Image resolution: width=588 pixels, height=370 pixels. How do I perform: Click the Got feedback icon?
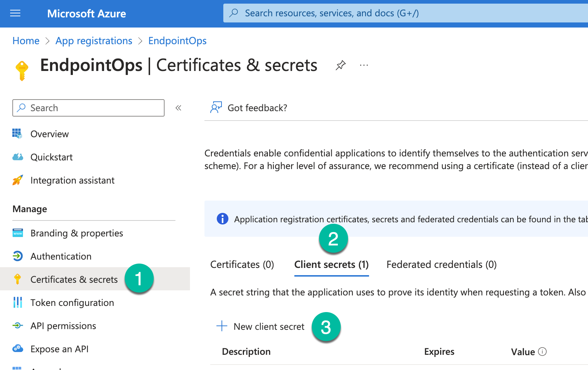pyautogui.click(x=216, y=108)
